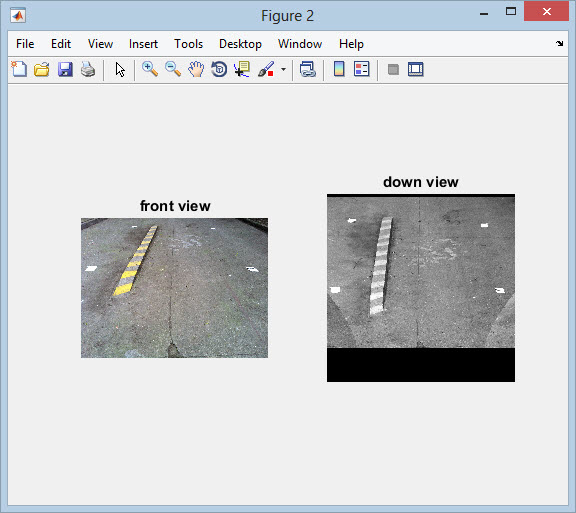Print figure using the printer icon
Viewport: 576px width, 513px height.
88,69
